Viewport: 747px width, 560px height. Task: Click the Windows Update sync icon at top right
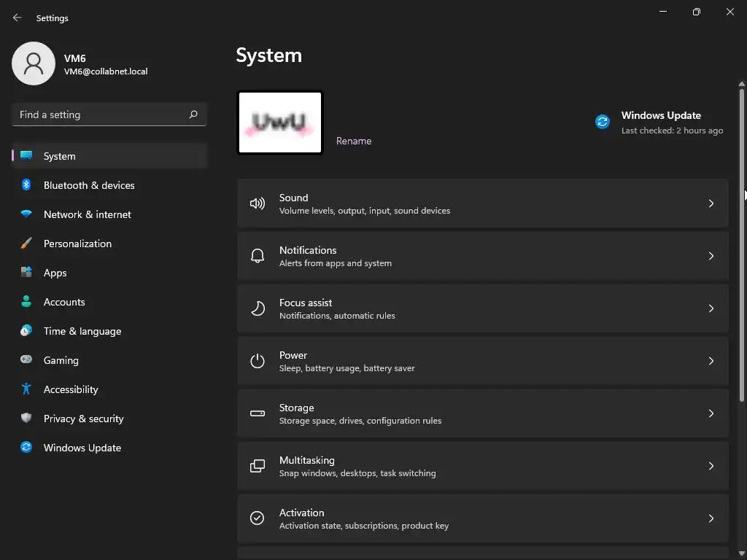pyautogui.click(x=603, y=122)
